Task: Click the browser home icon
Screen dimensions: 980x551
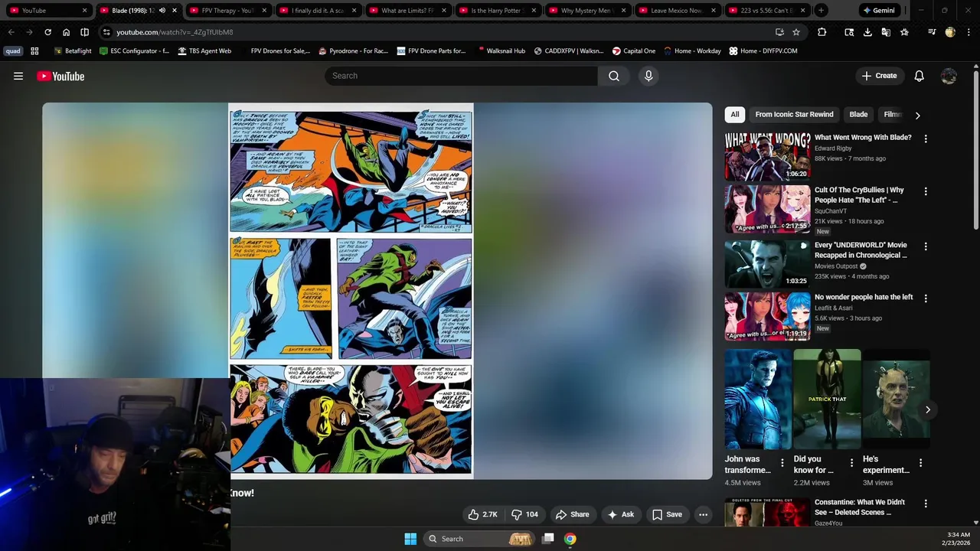Action: coord(66,32)
